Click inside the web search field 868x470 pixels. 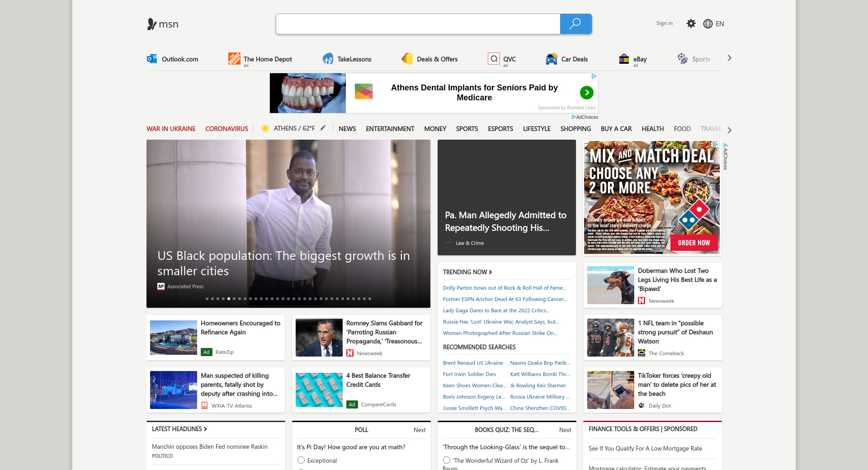(x=418, y=24)
